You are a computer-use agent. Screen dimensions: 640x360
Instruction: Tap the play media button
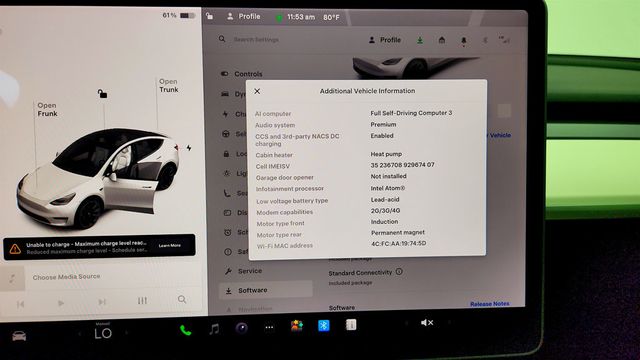pos(61,303)
